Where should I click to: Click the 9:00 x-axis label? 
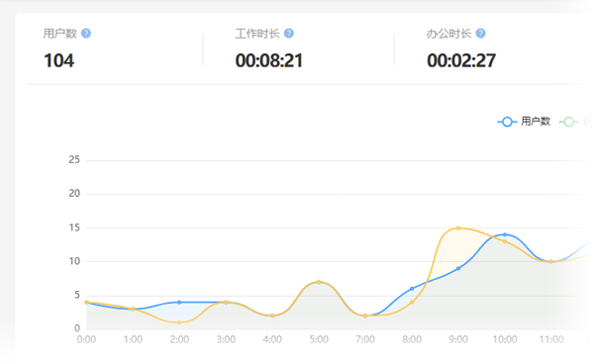458,339
